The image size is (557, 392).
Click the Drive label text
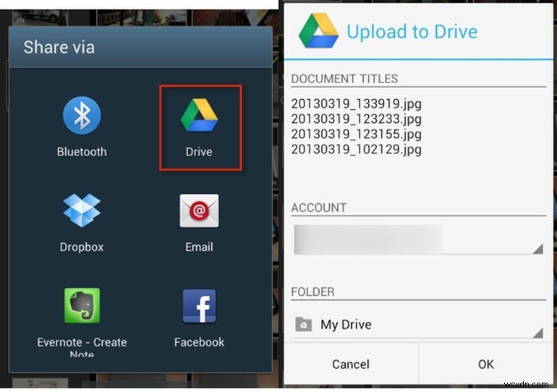point(199,152)
